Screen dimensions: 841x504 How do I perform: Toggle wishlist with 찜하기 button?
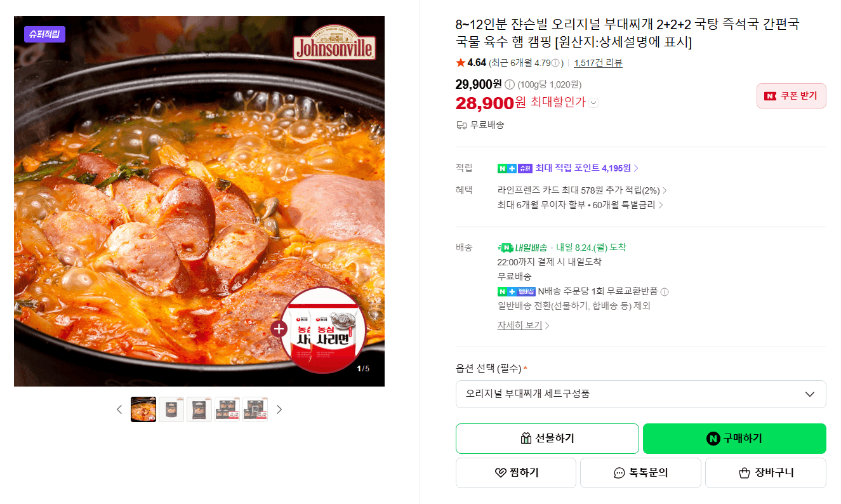[x=515, y=473]
